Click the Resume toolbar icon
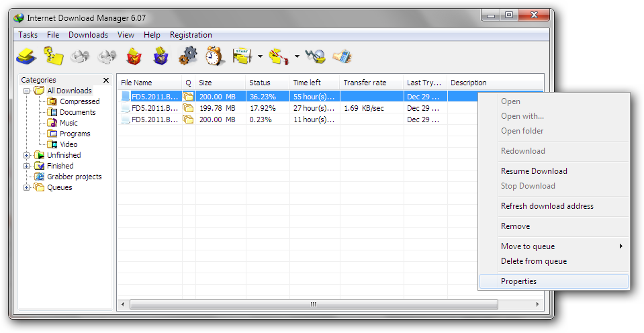The width and height of the screenshot is (644, 333). pyautogui.click(x=54, y=56)
